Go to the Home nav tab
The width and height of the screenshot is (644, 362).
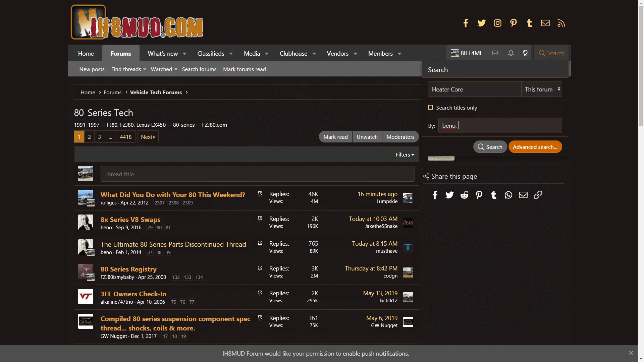(x=86, y=54)
